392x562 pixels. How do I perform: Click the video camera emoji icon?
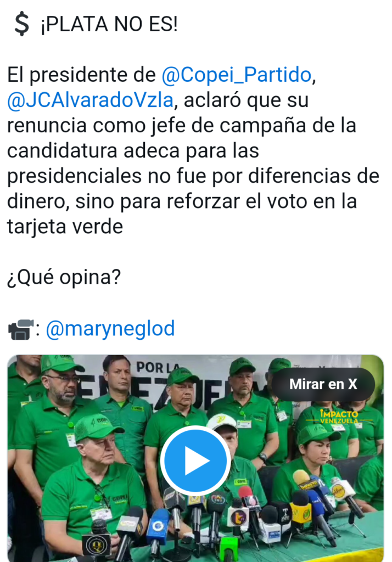21,329
